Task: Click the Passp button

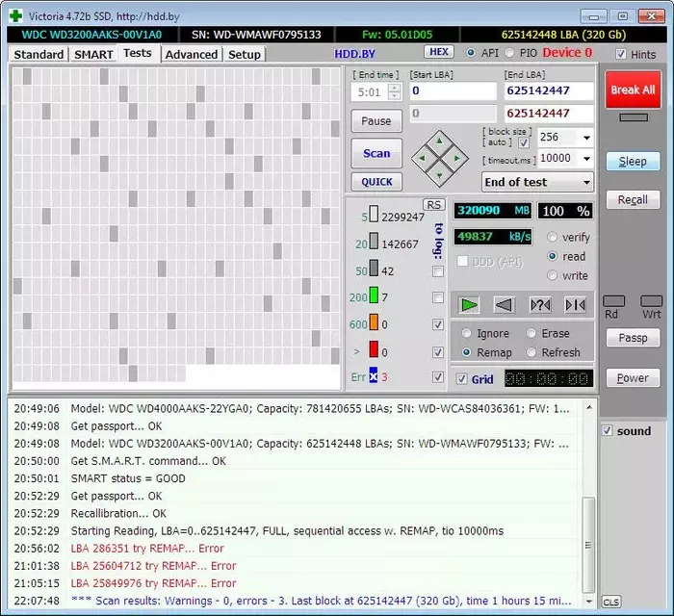Action: coord(633,338)
